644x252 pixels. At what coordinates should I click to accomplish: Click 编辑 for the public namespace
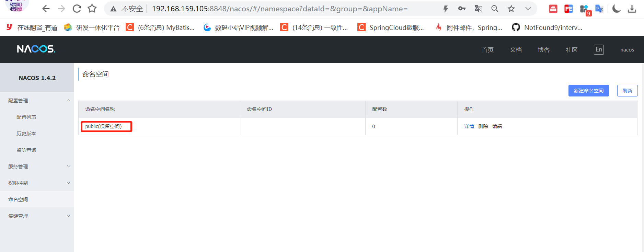coord(497,126)
